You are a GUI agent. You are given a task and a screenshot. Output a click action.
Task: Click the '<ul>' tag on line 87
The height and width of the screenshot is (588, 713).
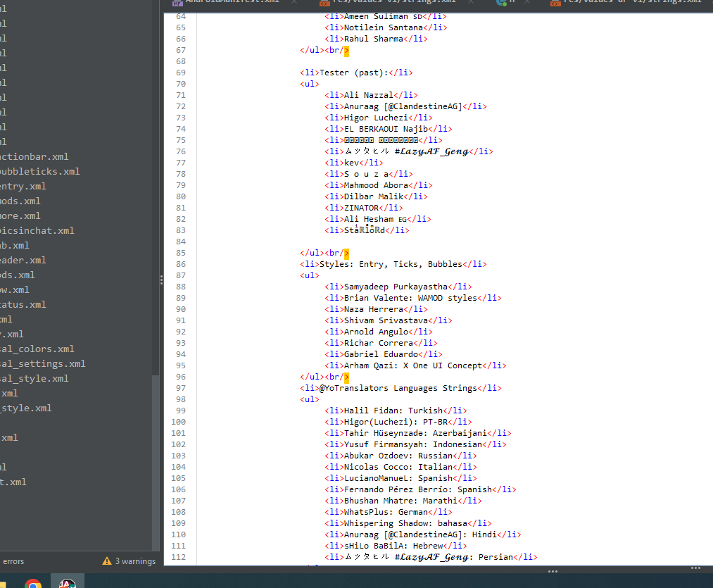tap(309, 276)
